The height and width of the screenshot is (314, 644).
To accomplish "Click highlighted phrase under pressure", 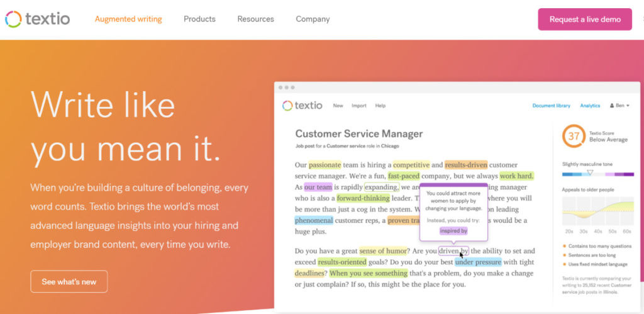I will click(x=478, y=262).
